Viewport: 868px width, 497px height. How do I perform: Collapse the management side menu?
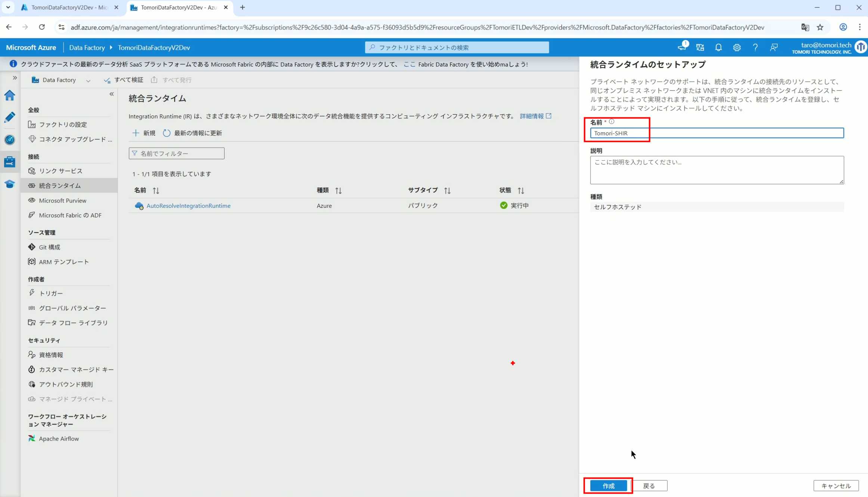111,94
